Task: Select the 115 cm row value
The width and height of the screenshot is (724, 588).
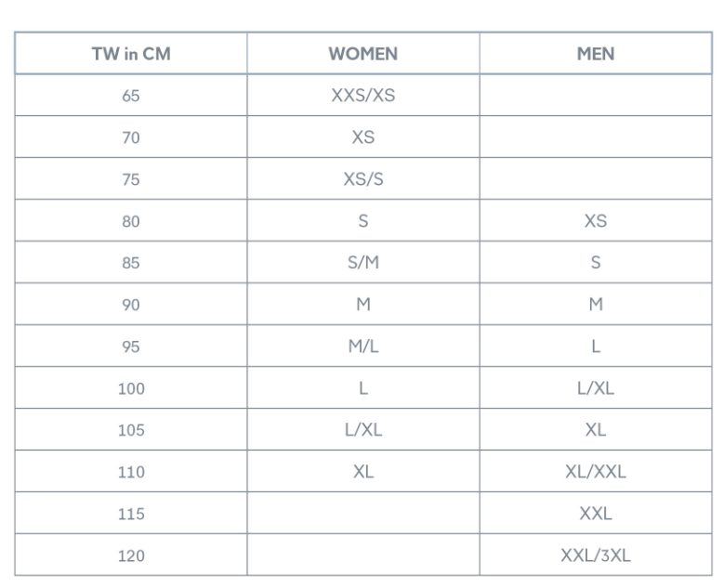Action: [x=131, y=514]
